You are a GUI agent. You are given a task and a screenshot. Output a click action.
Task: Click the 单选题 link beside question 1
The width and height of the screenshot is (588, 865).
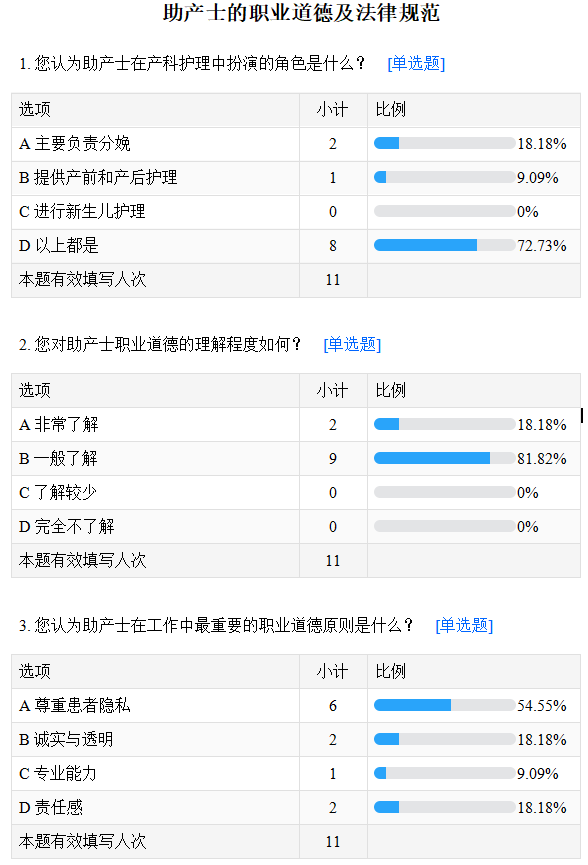(416, 63)
